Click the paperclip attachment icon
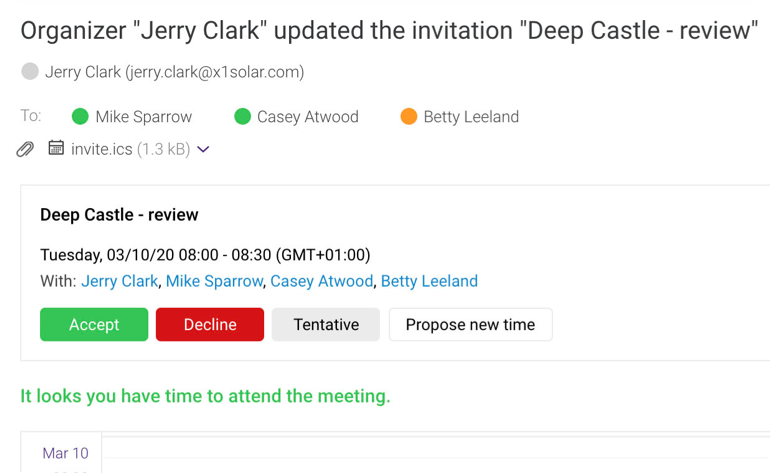 25,149
